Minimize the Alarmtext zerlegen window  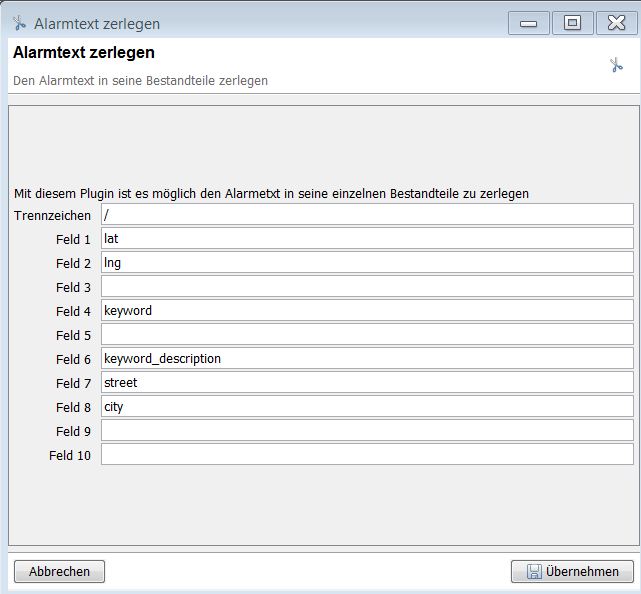(x=528, y=23)
